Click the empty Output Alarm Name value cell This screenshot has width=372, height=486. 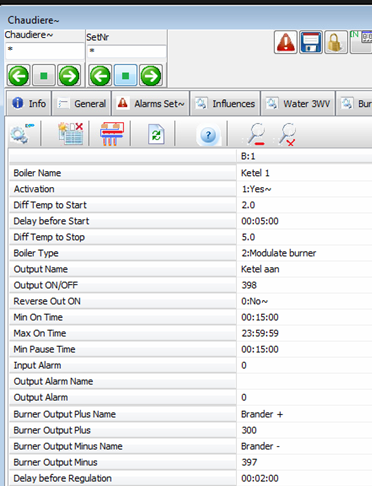[305, 381]
